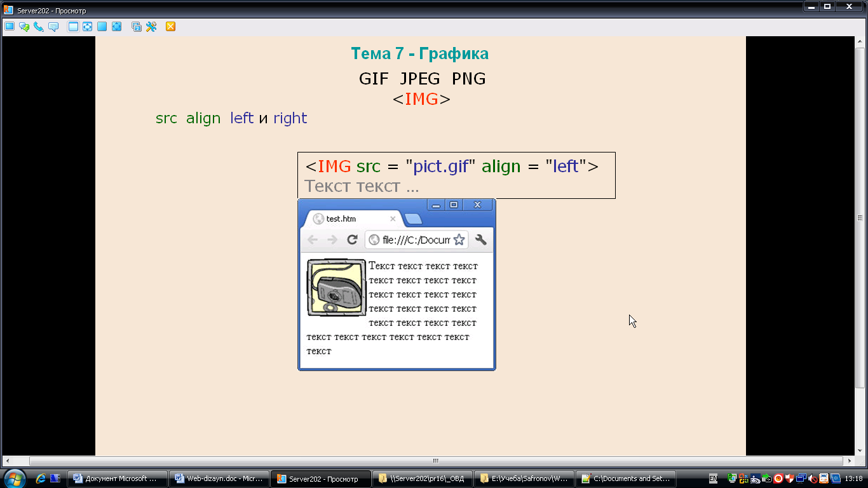Switch to Web-dizayn.doc taskbar button

coord(219,478)
